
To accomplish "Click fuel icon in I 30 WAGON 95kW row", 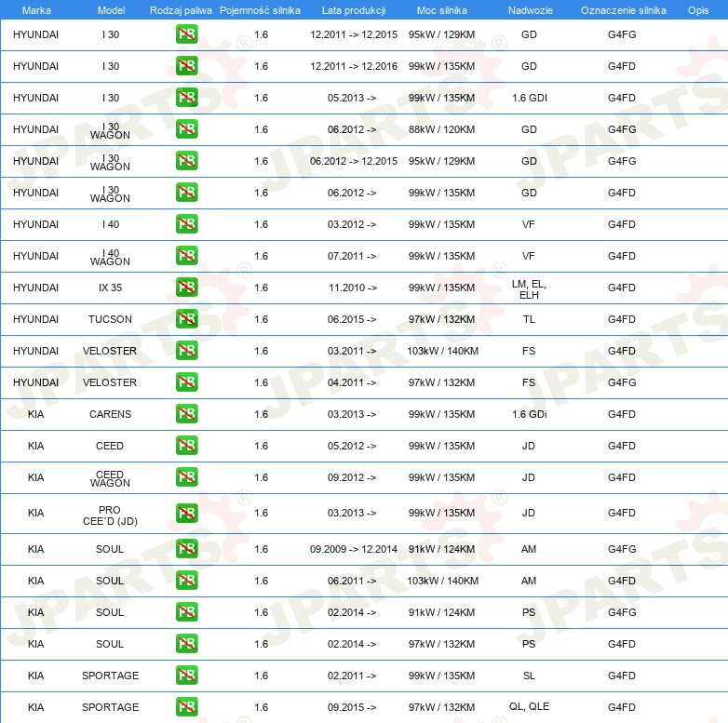I will coord(186,161).
